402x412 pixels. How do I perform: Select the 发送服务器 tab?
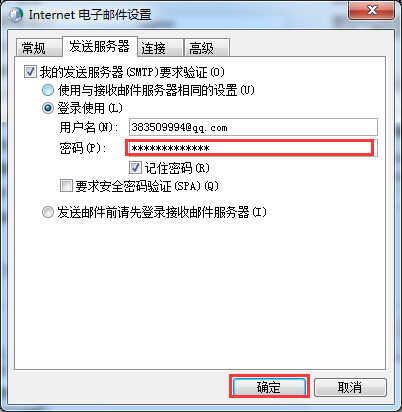point(99,46)
